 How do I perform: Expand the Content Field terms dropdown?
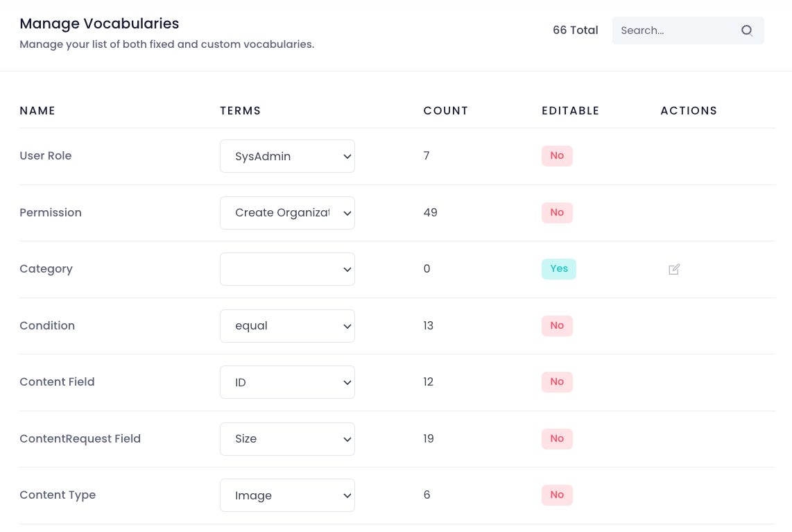(x=287, y=382)
